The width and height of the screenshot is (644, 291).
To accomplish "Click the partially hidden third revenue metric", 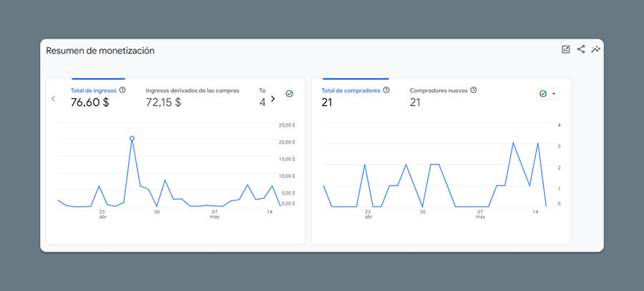I will point(262,97).
